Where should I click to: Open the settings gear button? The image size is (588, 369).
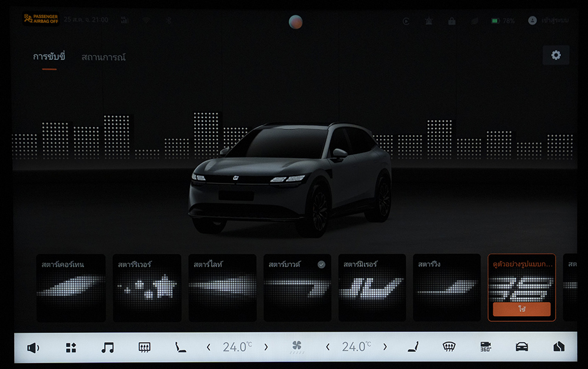pos(556,55)
